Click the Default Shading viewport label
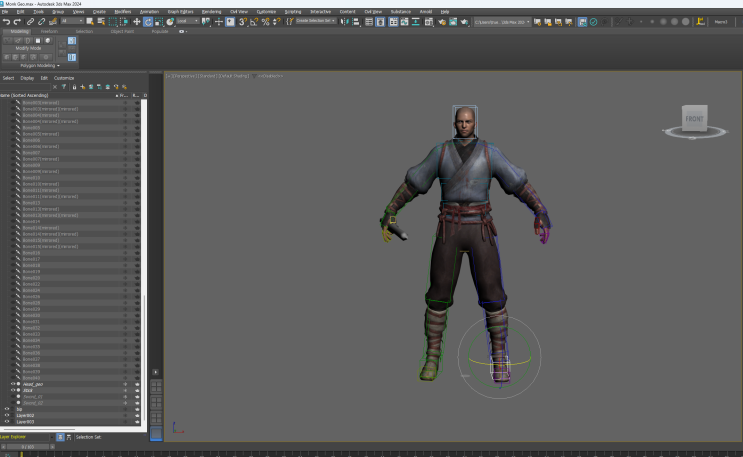The width and height of the screenshot is (743, 457). pyautogui.click(x=234, y=76)
